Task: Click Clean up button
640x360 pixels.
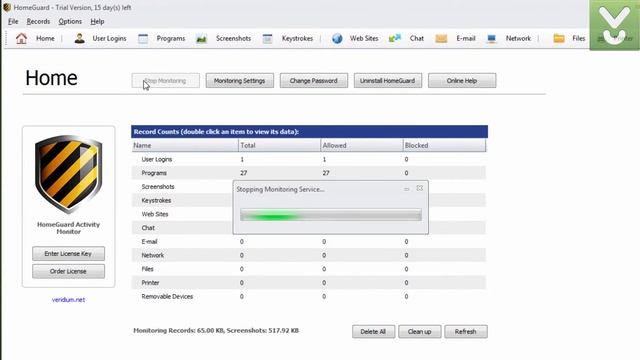Action: coord(419,331)
